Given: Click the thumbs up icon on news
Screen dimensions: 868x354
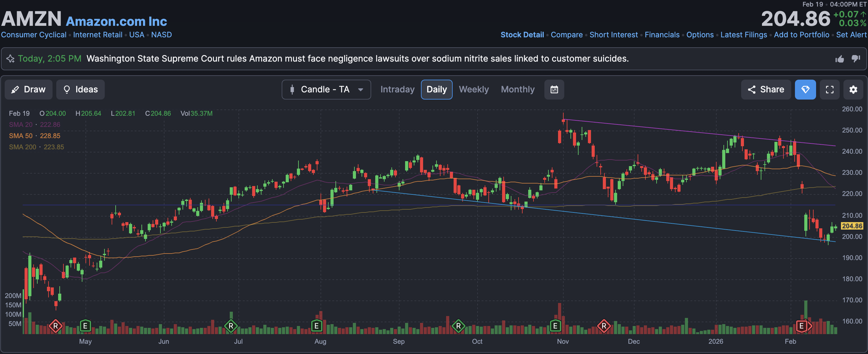Looking at the screenshot, I should (839, 59).
